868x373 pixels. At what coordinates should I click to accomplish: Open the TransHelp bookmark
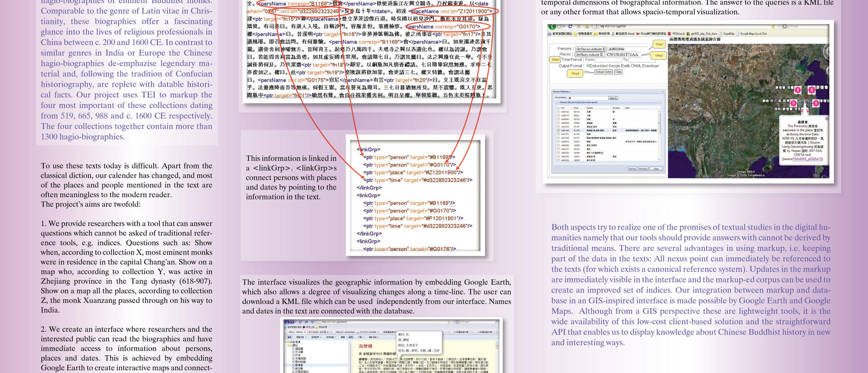click(x=726, y=33)
